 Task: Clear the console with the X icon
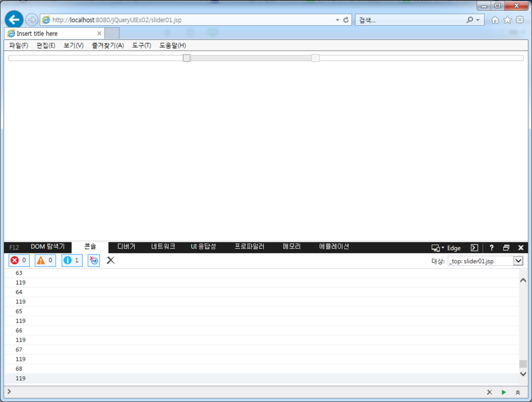point(111,260)
